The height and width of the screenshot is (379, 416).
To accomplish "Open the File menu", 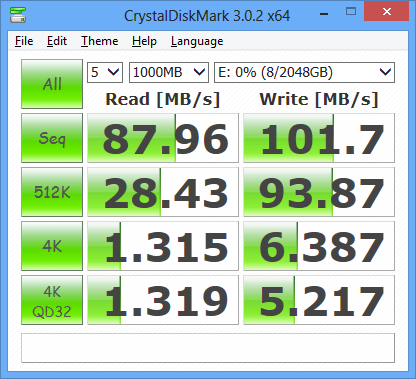I will coord(24,41).
